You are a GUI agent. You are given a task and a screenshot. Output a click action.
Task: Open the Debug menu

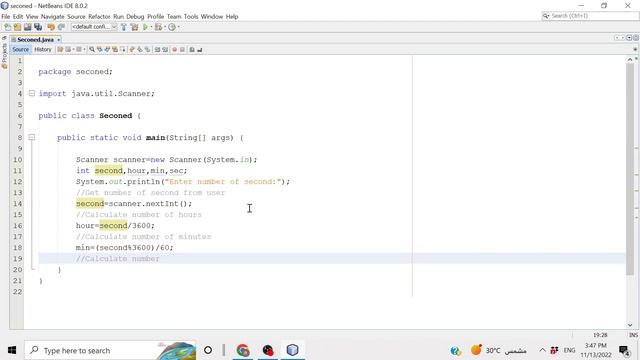click(135, 16)
